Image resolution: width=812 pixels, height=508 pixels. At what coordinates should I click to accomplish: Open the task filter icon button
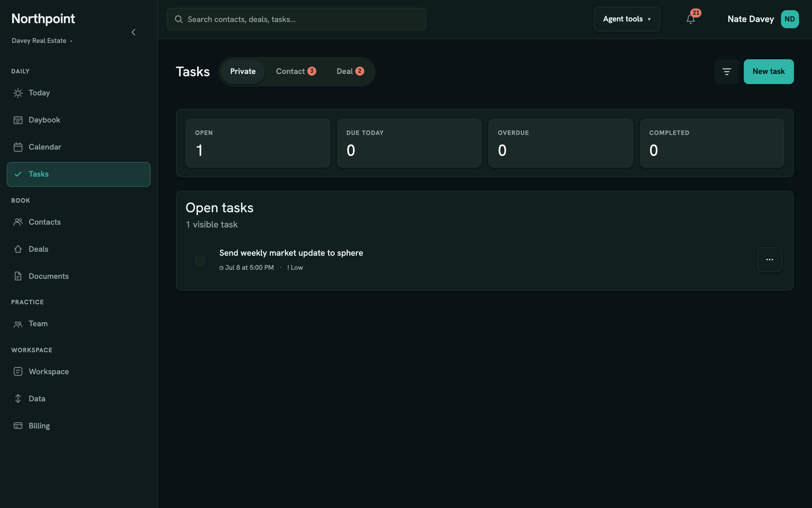[x=727, y=72]
